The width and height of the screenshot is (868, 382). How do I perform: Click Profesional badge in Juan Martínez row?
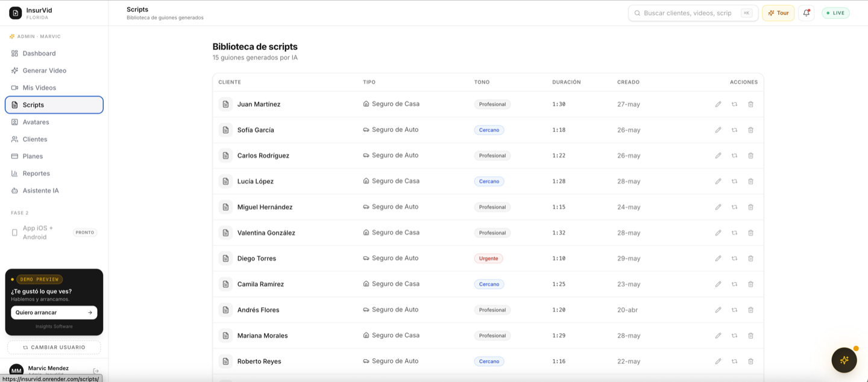click(x=492, y=104)
